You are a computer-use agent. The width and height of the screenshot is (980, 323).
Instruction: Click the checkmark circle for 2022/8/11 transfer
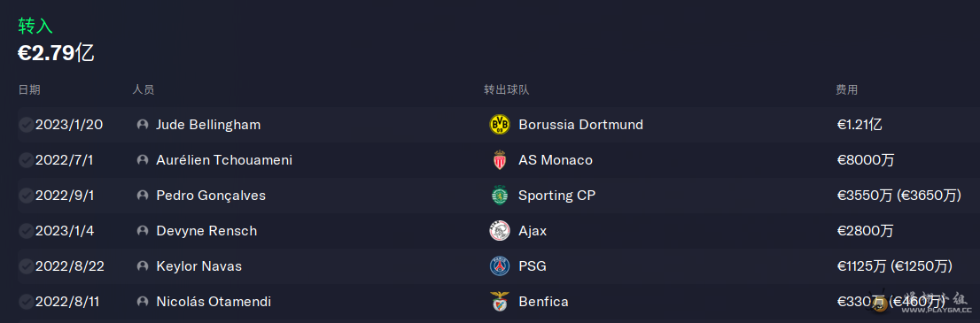coord(27,303)
